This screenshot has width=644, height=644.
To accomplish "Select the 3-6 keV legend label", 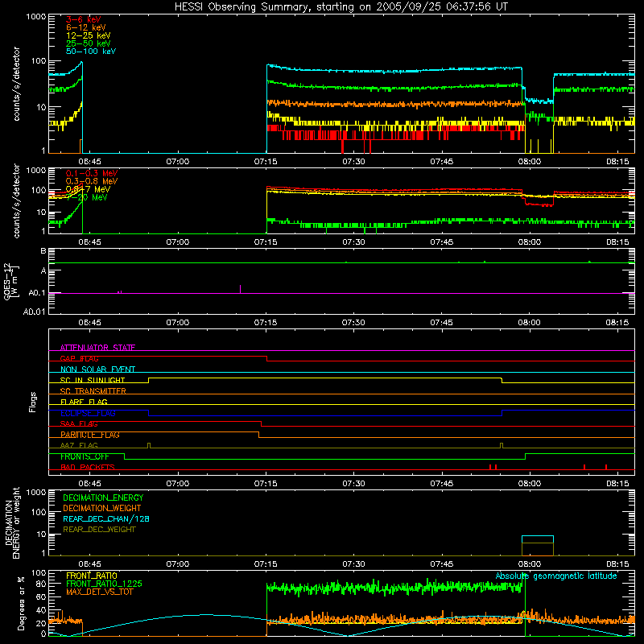I will click(x=84, y=19).
